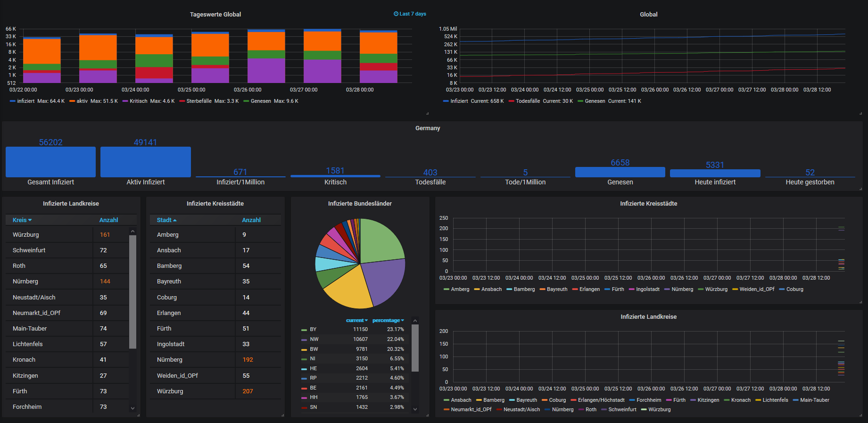Click the caret icon next to current column
868x423 pixels.
point(366,321)
